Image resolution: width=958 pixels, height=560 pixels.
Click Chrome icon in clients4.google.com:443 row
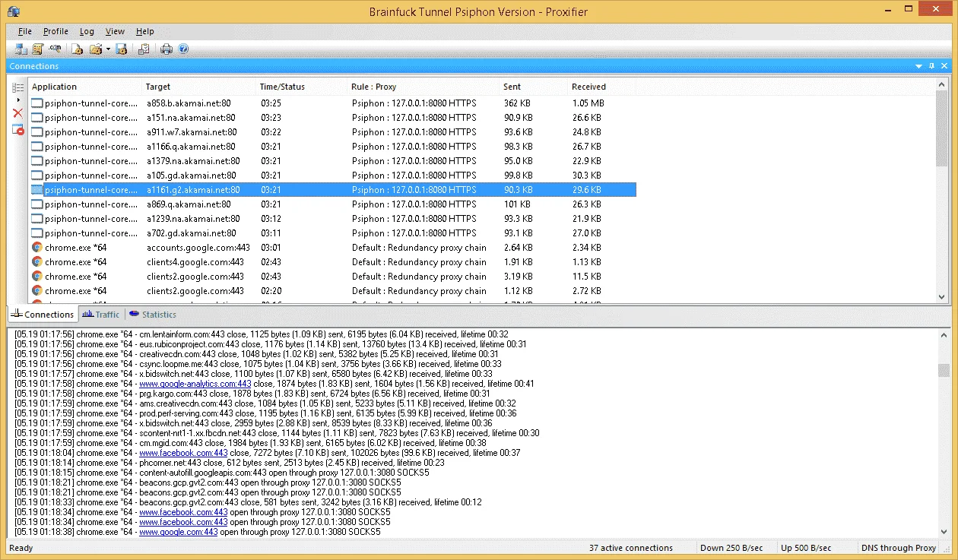37,261
